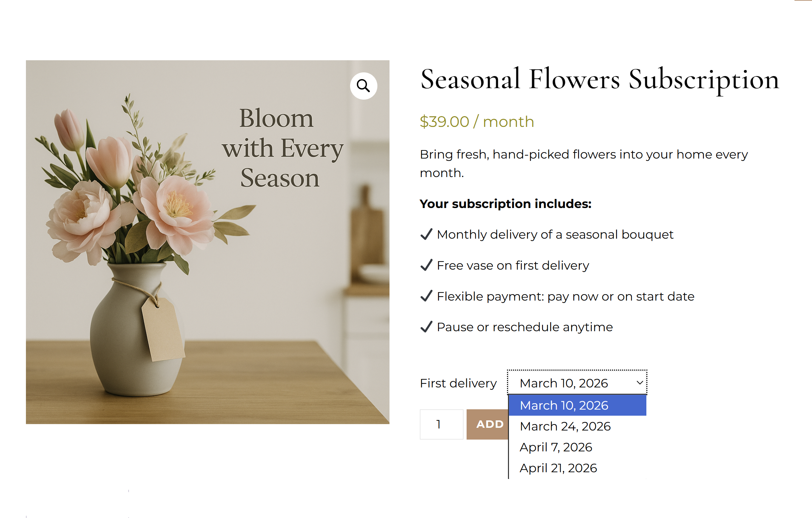Click the checkmark beside Pause or reschedule
The width and height of the screenshot is (812, 518).
tap(426, 327)
